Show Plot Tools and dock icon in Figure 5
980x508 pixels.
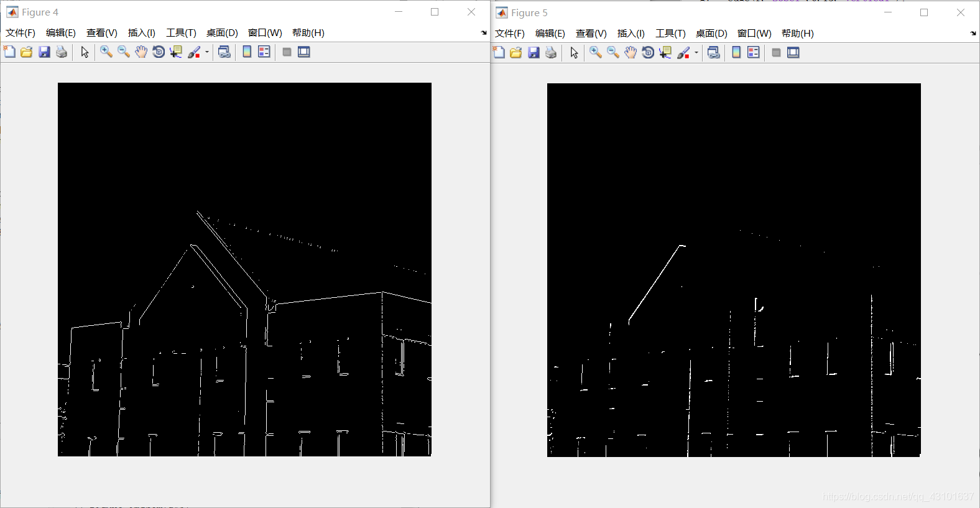pyautogui.click(x=793, y=52)
